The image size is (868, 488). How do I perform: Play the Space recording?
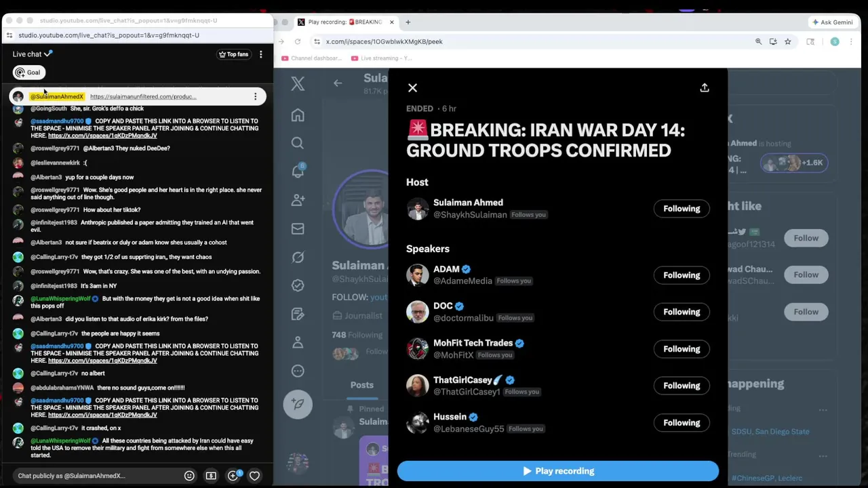pos(557,471)
